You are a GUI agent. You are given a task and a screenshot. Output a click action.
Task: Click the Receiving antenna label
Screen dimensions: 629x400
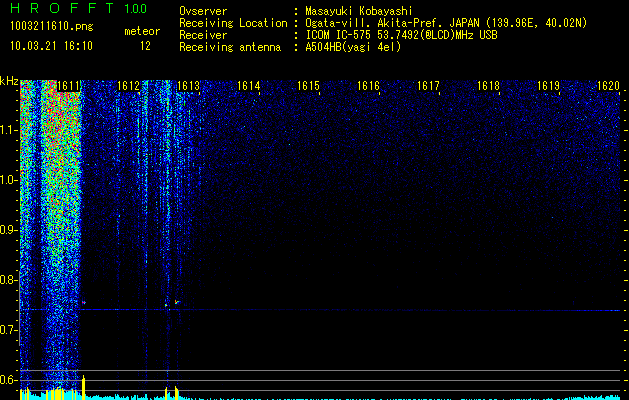pos(230,47)
